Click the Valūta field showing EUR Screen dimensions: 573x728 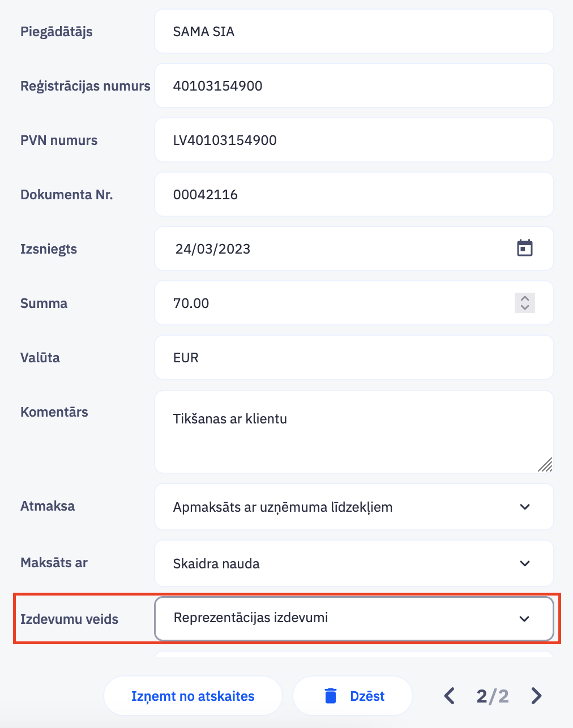[353, 358]
